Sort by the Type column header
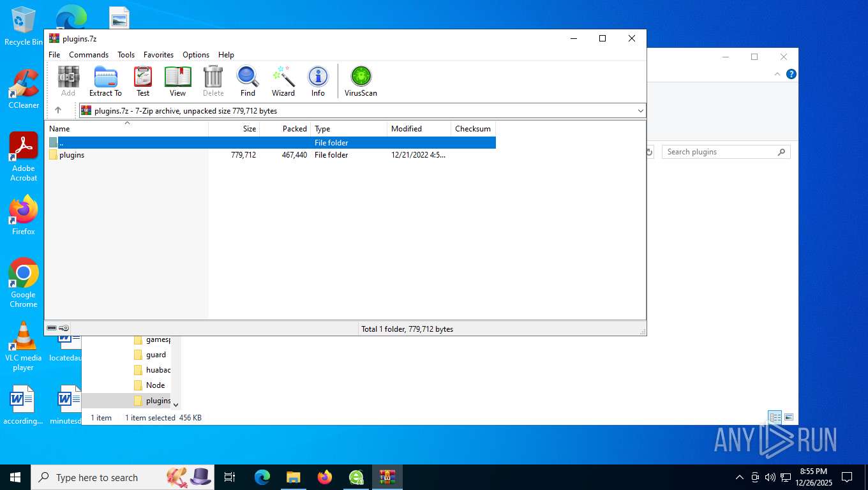The width and height of the screenshot is (868, 490). [349, 129]
